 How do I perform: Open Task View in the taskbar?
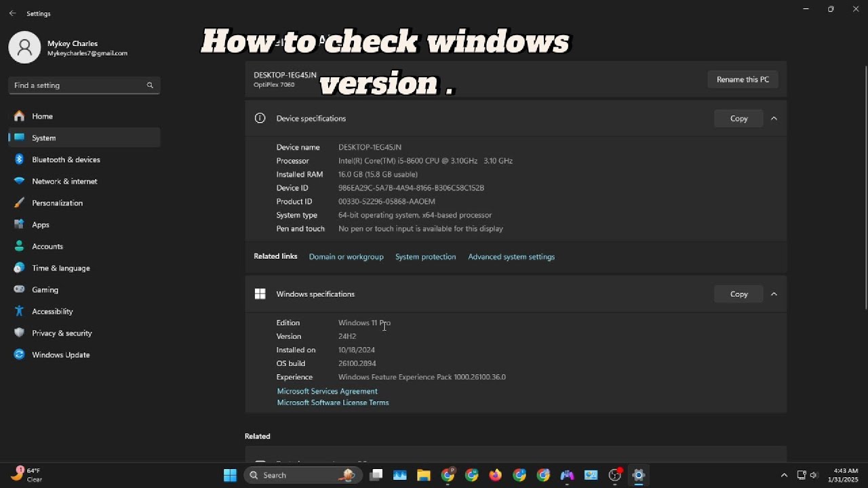point(376,475)
